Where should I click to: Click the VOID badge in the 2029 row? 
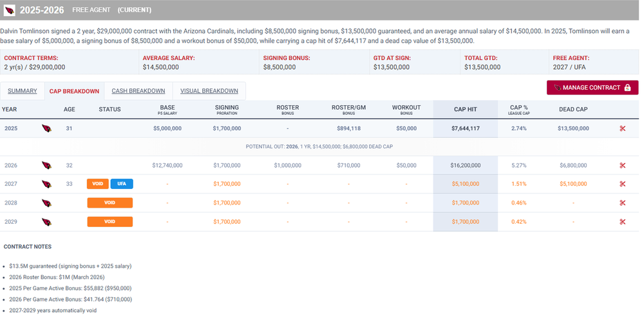pyautogui.click(x=109, y=222)
